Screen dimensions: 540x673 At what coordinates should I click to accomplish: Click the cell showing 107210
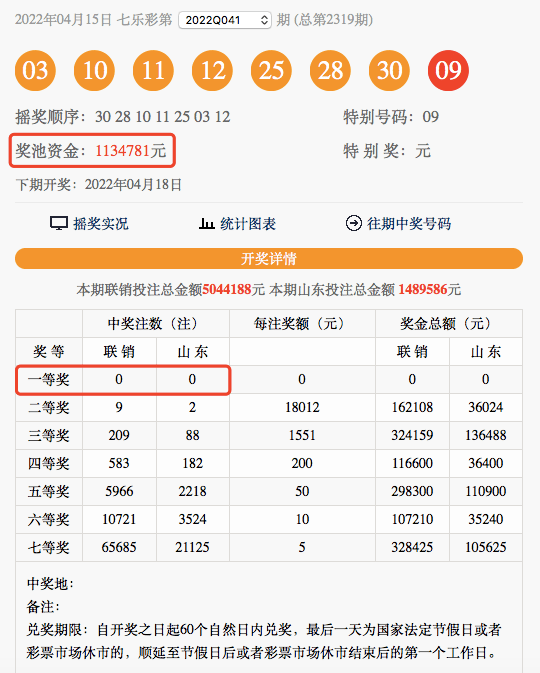[x=412, y=519]
